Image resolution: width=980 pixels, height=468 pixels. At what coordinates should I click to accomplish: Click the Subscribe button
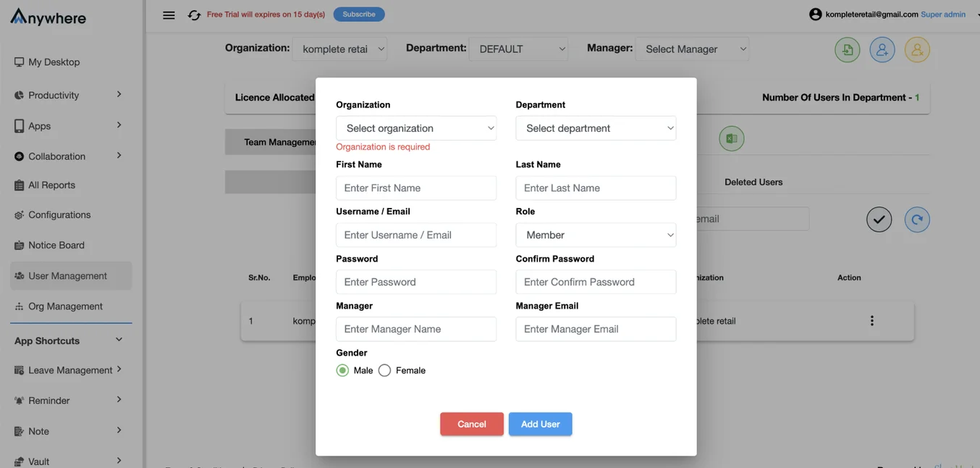click(359, 14)
